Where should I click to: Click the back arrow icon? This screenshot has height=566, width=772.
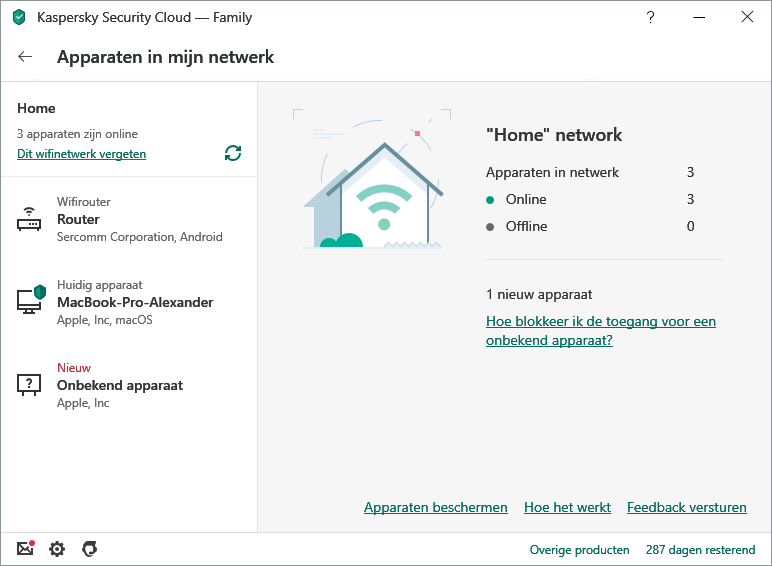coord(25,57)
